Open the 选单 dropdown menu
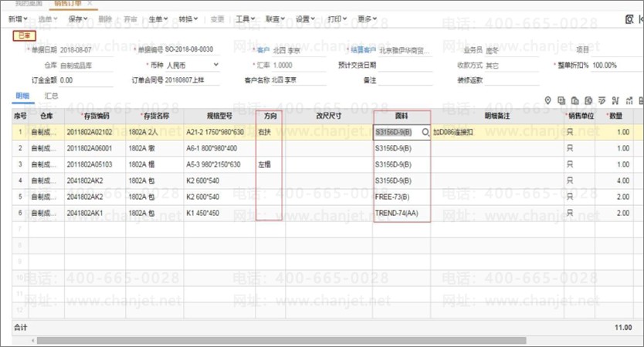The width and height of the screenshot is (644, 347). tap(48, 19)
